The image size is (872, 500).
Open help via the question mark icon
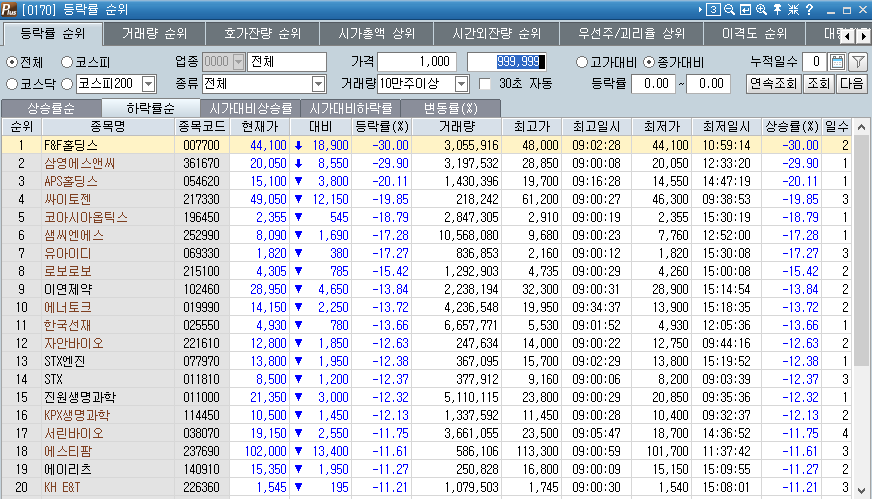point(809,9)
